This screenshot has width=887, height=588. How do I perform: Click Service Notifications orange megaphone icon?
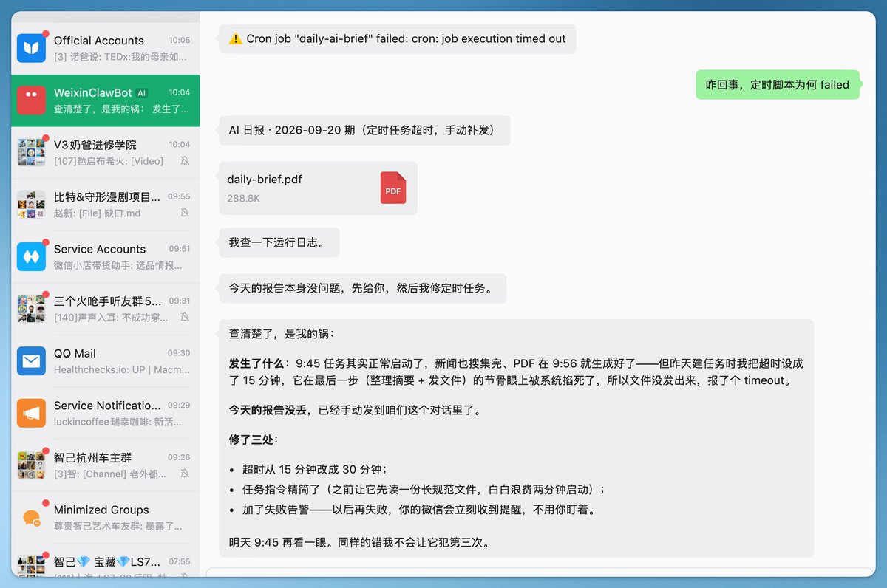(32, 413)
